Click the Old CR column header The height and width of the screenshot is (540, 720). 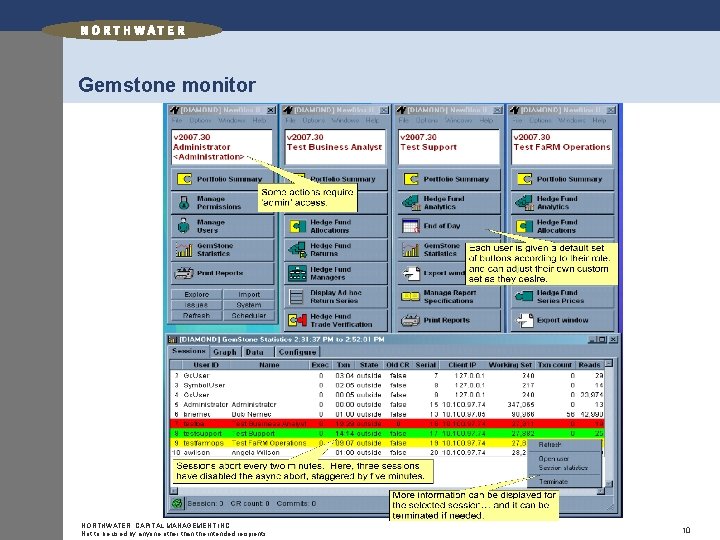click(398, 365)
